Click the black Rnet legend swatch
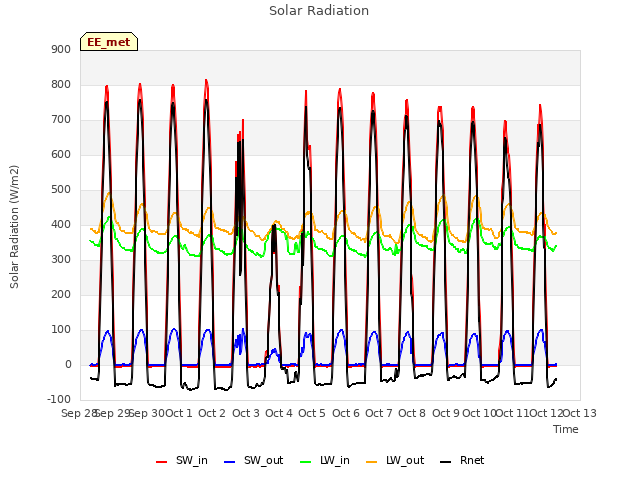 click(x=446, y=462)
